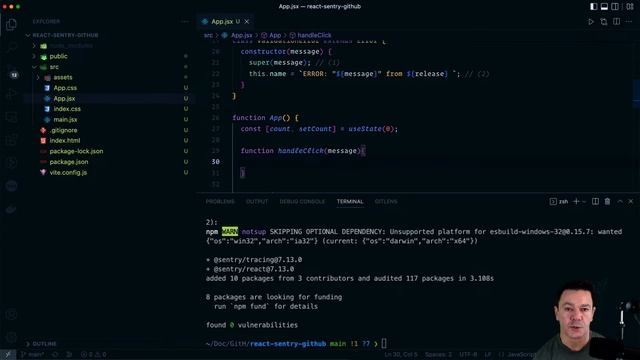Toggle the bottom panel visibility

click(604, 7)
